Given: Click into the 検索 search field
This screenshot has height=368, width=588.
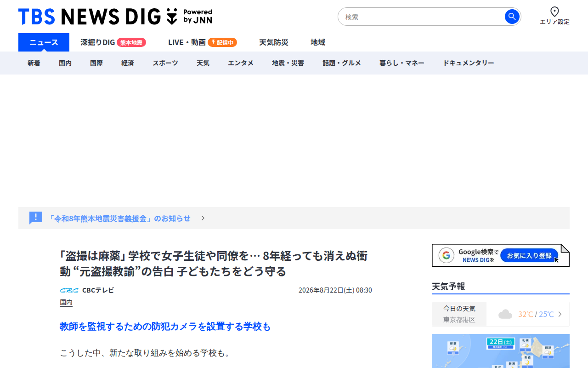Looking at the screenshot, I should click(x=423, y=17).
